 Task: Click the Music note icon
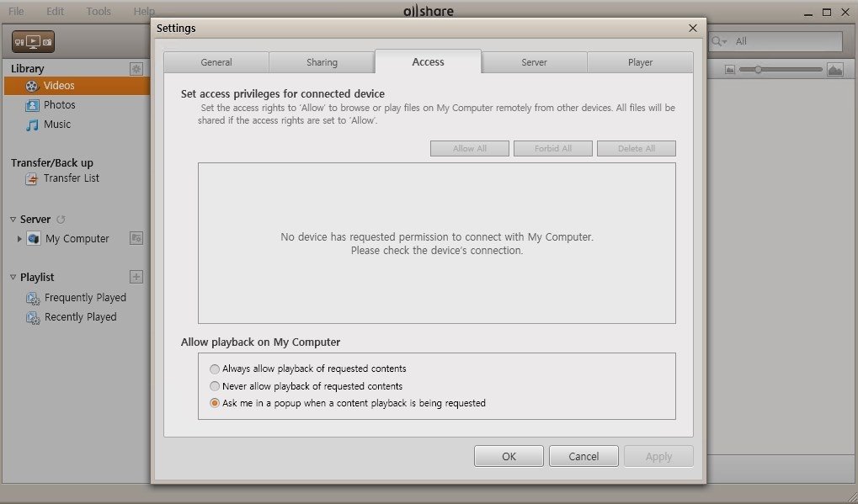[x=32, y=125]
